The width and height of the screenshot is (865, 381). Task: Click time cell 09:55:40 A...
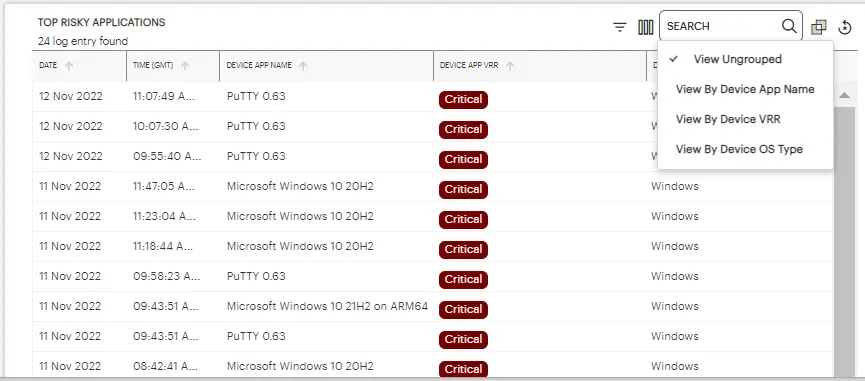[x=167, y=156]
